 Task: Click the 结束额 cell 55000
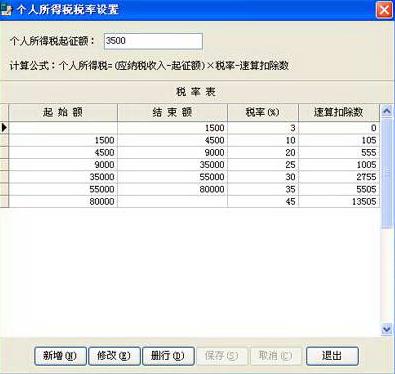[173, 177]
